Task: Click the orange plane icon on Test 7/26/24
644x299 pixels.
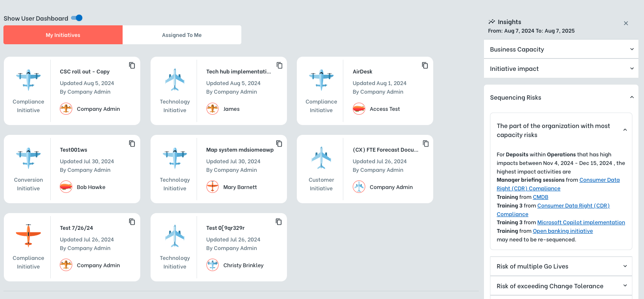Action: click(28, 236)
